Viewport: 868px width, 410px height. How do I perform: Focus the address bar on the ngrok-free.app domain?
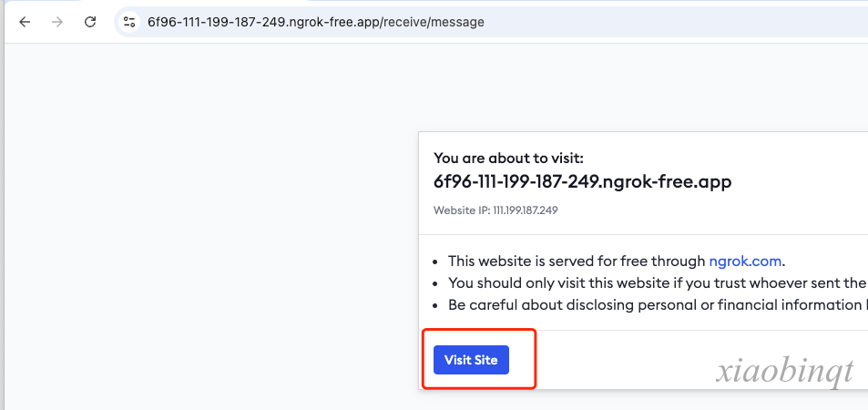[263, 22]
